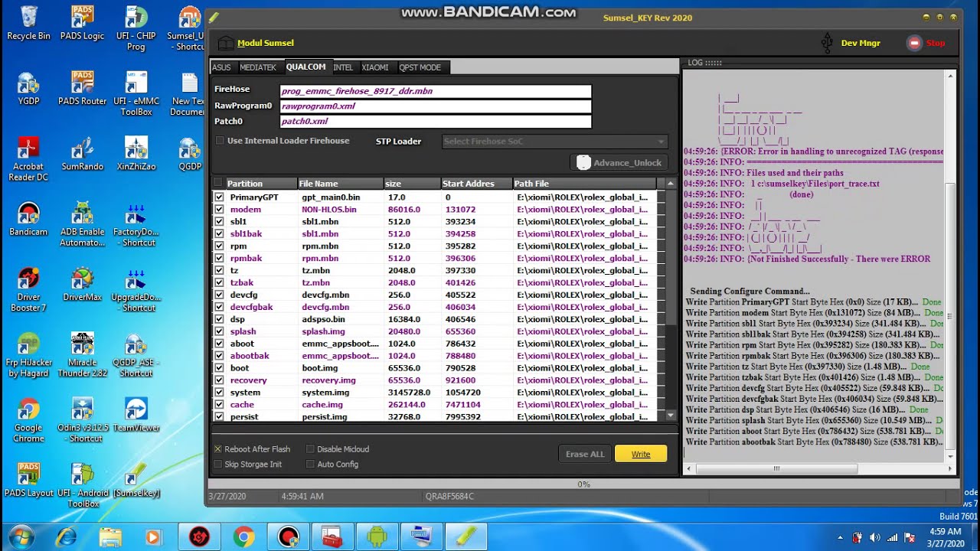Image resolution: width=980 pixels, height=551 pixels.
Task: Click the RawProgram0 file field
Action: (x=436, y=106)
